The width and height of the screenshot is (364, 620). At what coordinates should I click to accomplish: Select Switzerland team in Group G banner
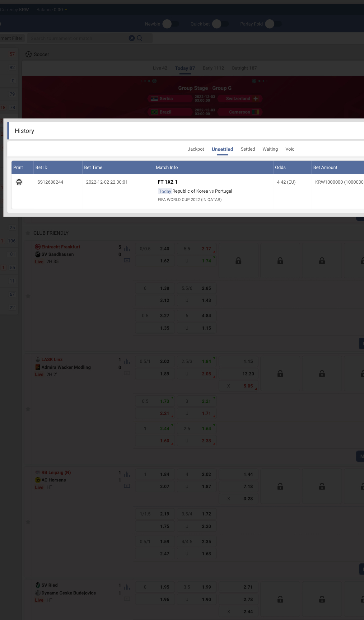point(240,99)
